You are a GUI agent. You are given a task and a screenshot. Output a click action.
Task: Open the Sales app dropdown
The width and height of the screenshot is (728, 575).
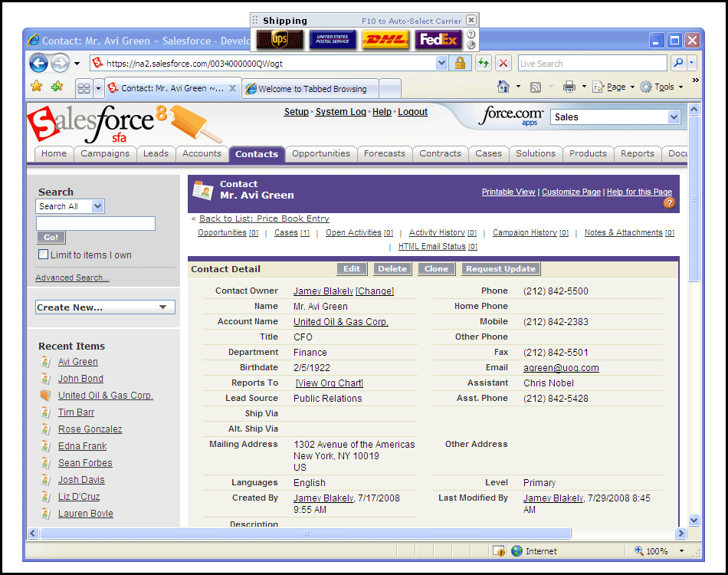click(615, 117)
